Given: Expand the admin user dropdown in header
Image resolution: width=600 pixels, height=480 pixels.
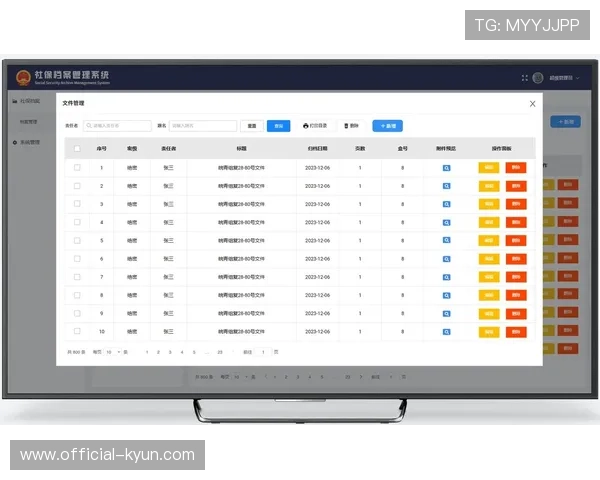Looking at the screenshot, I should [x=565, y=78].
